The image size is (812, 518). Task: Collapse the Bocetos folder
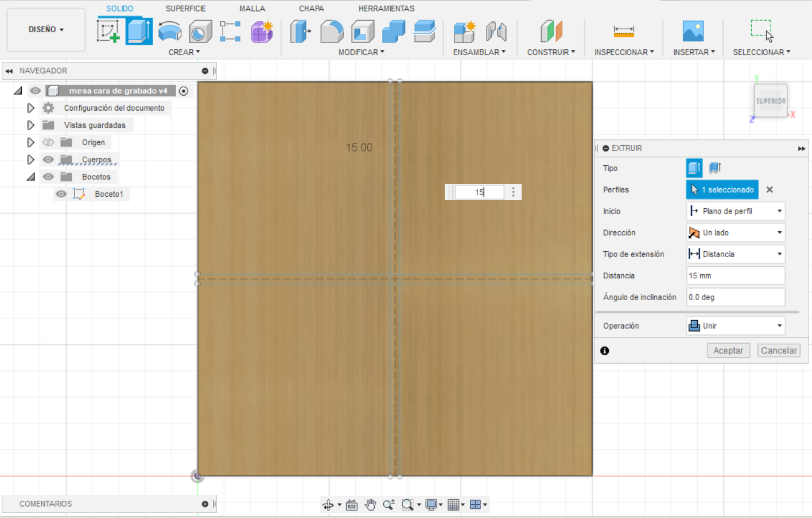tap(31, 177)
